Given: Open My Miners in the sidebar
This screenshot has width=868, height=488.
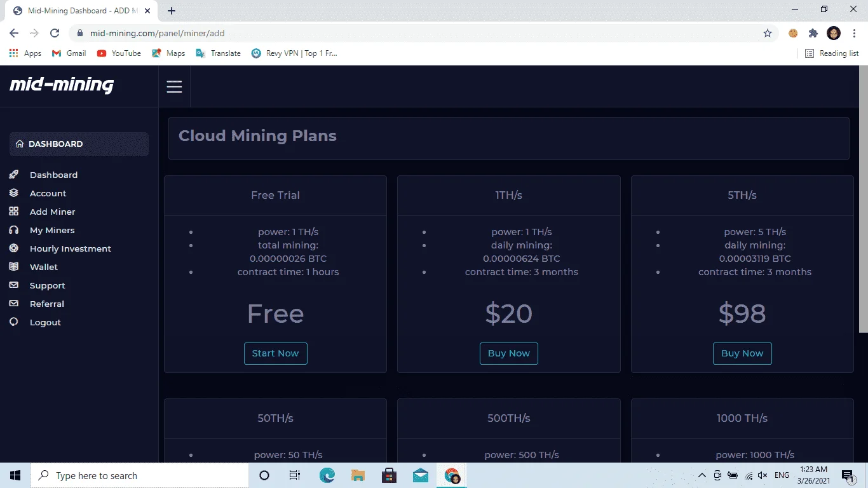Looking at the screenshot, I should coord(52,230).
